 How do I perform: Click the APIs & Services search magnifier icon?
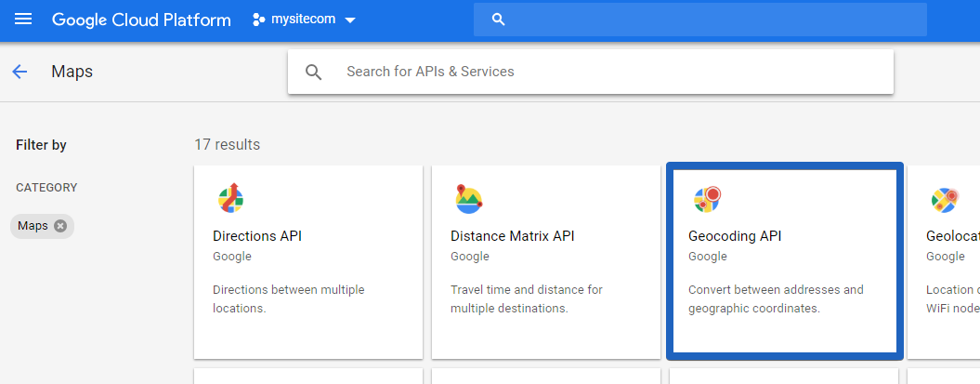pyautogui.click(x=314, y=72)
